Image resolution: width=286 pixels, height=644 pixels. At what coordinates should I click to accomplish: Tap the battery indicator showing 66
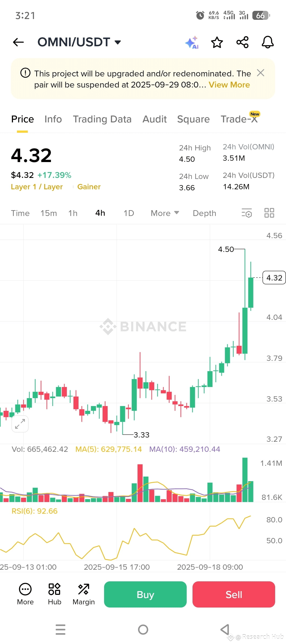(x=261, y=15)
